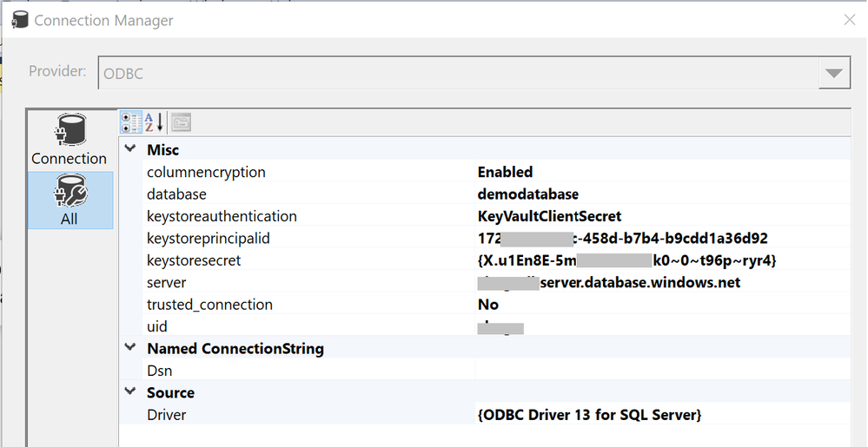Click the keystoresecret value field
Screen dimensions: 868x447
point(626,260)
